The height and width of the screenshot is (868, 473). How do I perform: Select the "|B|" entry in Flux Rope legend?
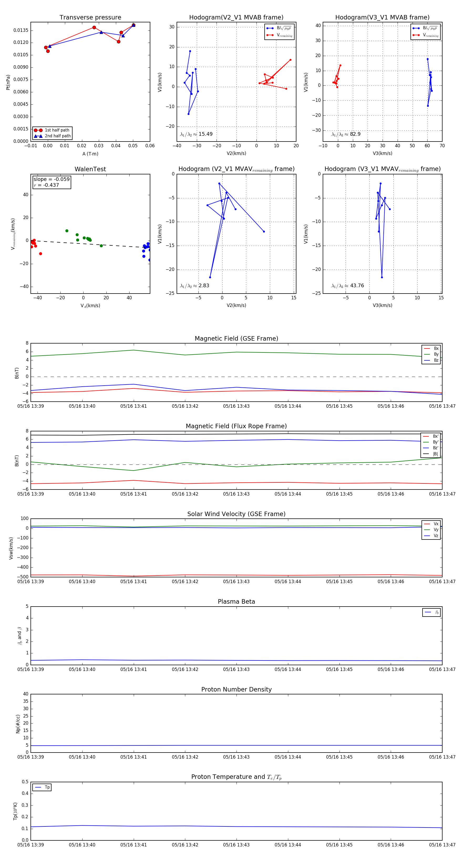[431, 454]
